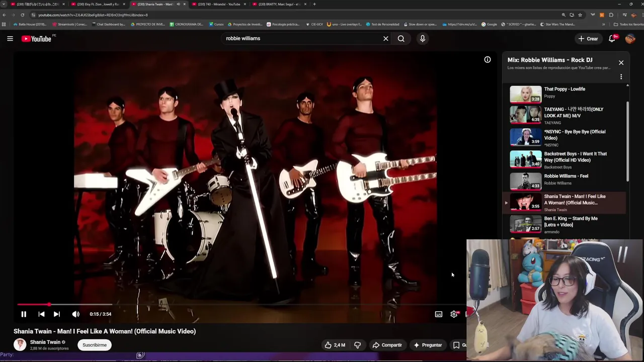Go back in browser history

[x=5, y=15]
